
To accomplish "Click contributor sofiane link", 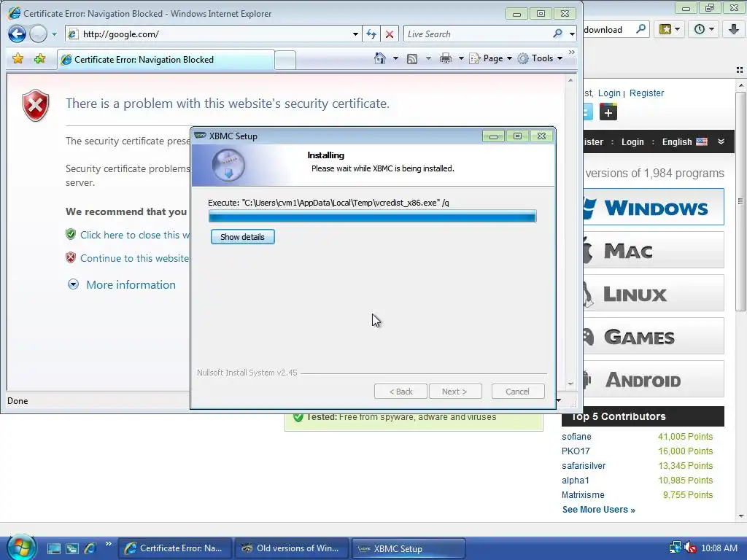I will point(576,437).
